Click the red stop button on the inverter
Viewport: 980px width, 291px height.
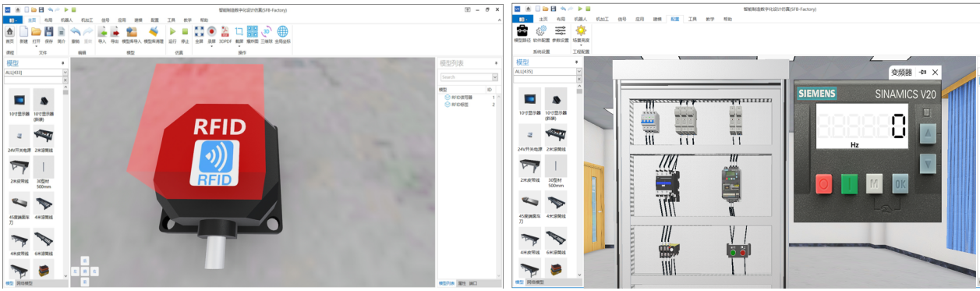(x=823, y=184)
